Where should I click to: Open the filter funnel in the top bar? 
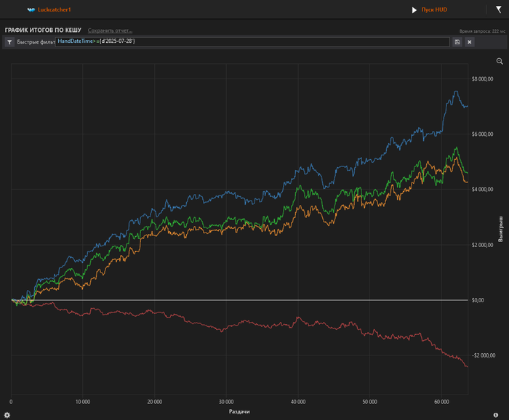point(499,9)
